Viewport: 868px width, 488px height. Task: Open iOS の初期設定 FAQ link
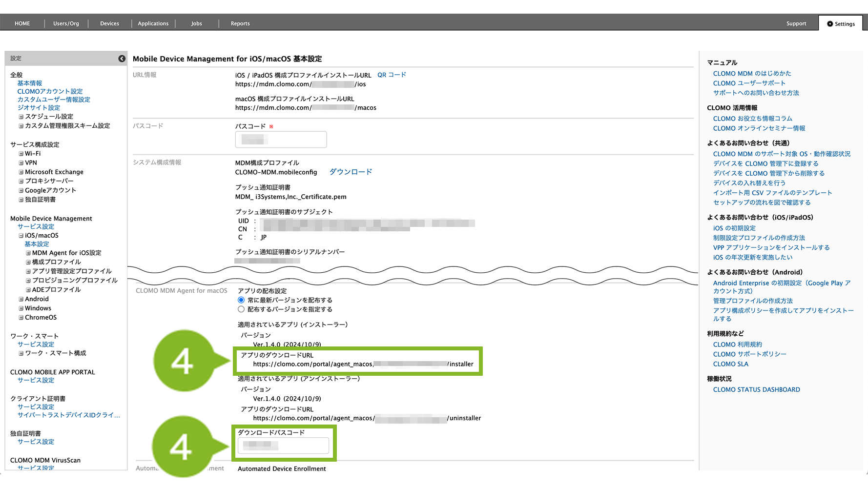(734, 228)
